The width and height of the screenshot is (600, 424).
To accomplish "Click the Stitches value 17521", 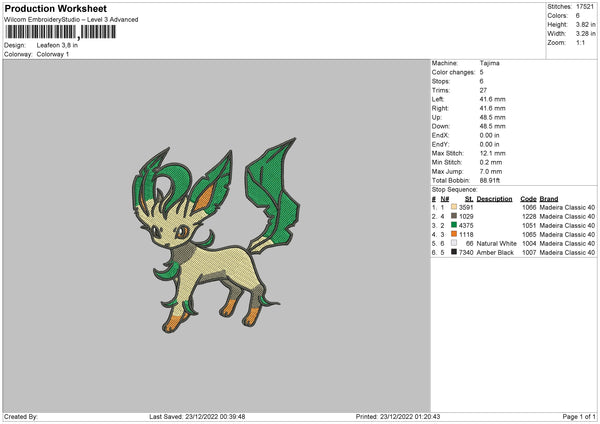I will (x=585, y=7).
